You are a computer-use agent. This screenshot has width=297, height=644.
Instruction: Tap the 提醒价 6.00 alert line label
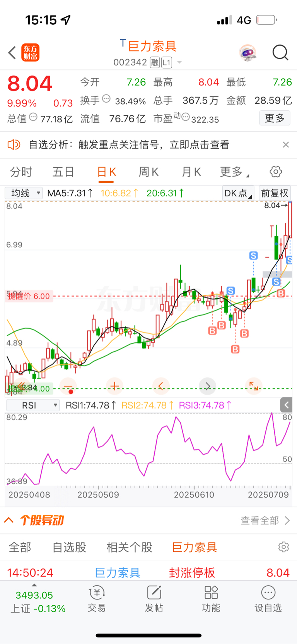coord(29,296)
